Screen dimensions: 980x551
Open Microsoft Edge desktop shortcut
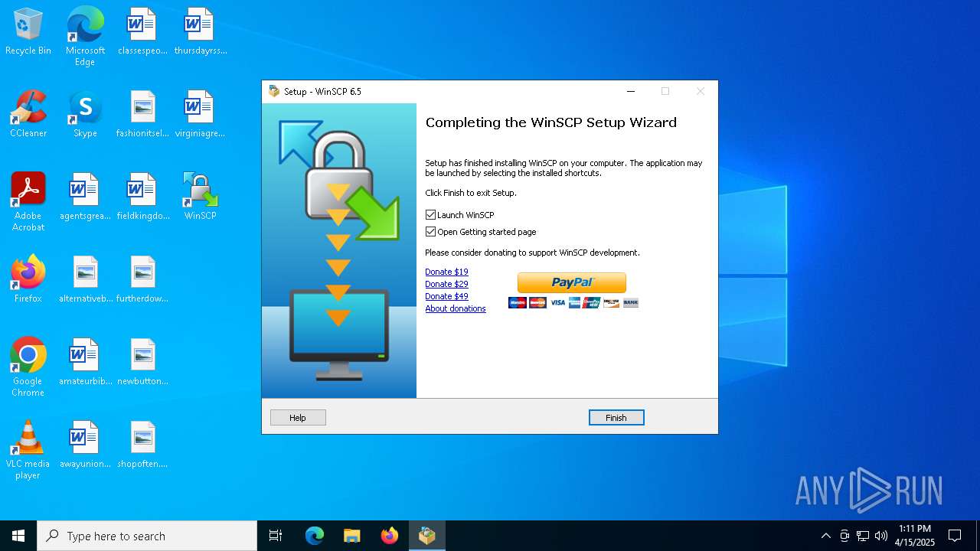point(85,37)
